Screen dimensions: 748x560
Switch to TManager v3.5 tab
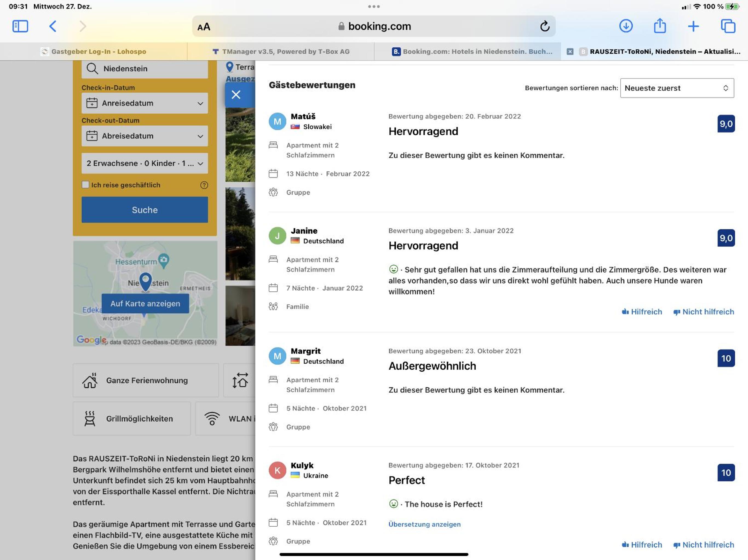[281, 51]
